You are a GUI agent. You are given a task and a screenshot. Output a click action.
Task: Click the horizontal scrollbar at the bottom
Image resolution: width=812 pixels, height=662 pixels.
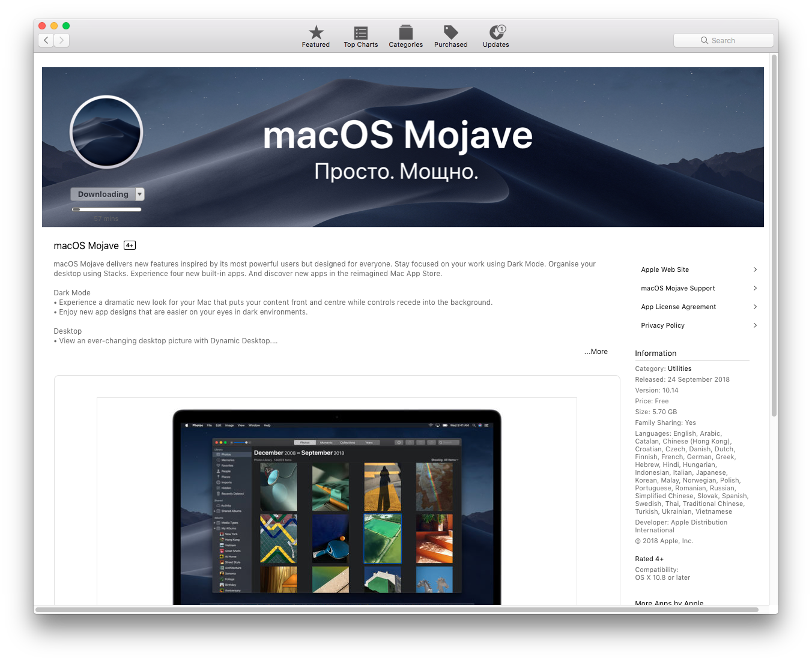(397, 609)
